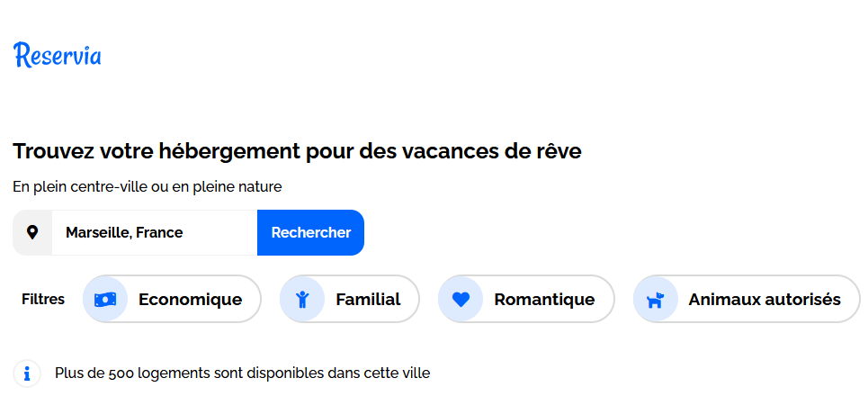Viewport: 868px width, 405px height.
Task: Click the dog icon for Animaux autorisés
Action: (x=656, y=299)
